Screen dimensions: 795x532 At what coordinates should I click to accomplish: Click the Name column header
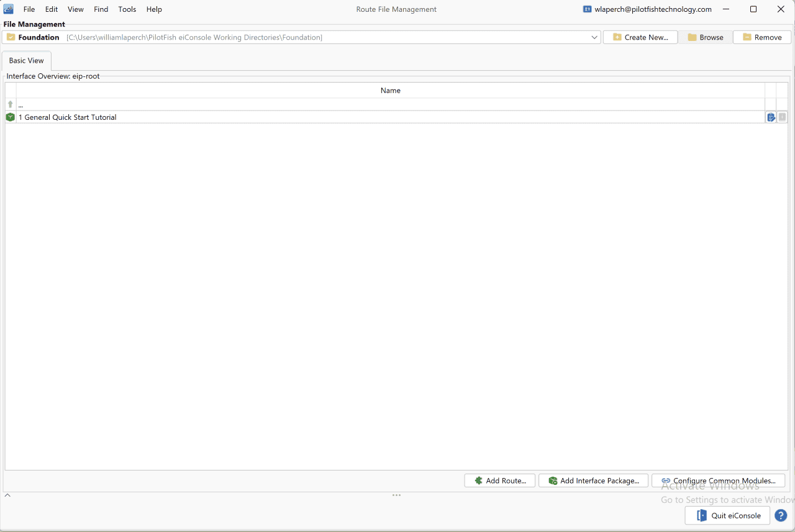click(x=390, y=91)
